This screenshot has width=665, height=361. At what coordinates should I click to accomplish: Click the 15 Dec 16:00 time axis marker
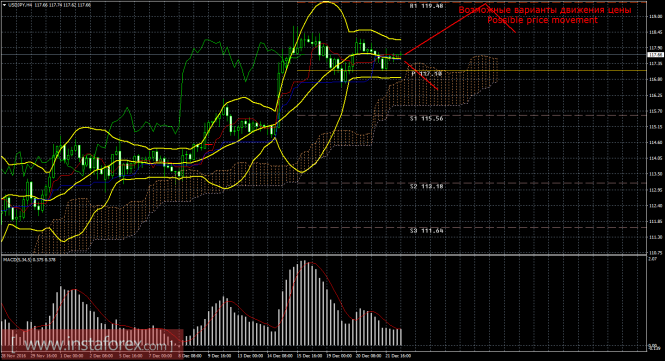[x=310, y=356]
